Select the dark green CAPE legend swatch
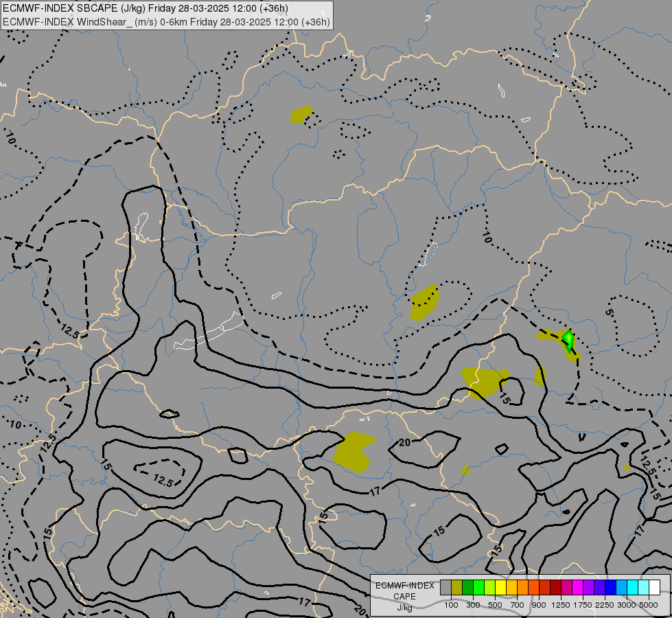 coord(467,588)
